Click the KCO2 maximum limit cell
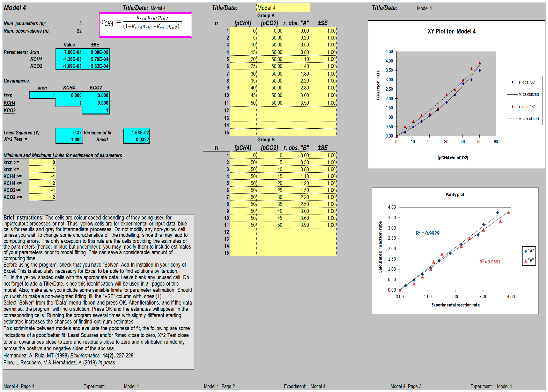The image size is (548, 392). 42,197
